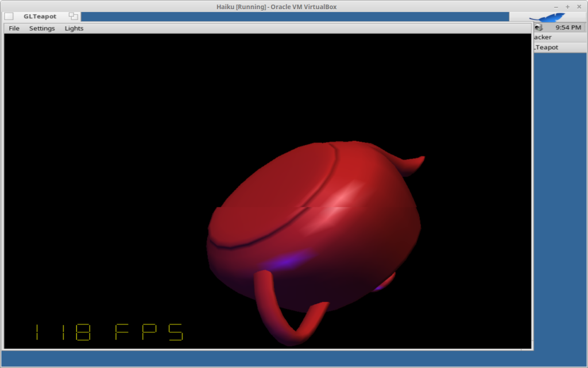This screenshot has height=368, width=588.
Task: Click the tray icon beside the clock
Action: click(539, 28)
